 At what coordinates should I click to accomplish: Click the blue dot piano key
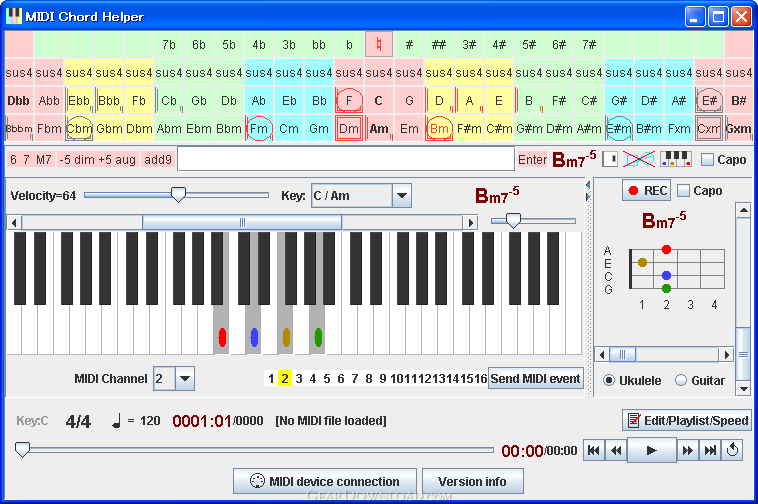(x=254, y=337)
